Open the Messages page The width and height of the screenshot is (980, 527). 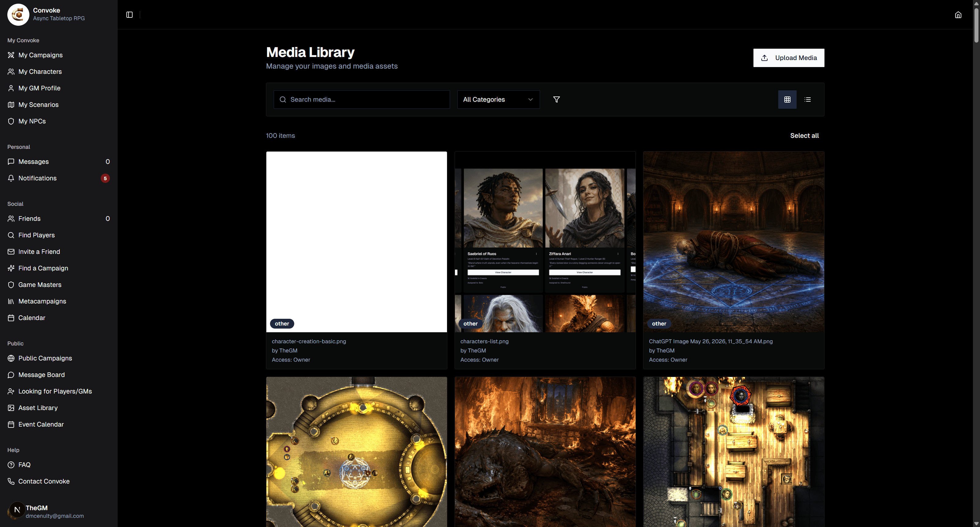click(58, 162)
